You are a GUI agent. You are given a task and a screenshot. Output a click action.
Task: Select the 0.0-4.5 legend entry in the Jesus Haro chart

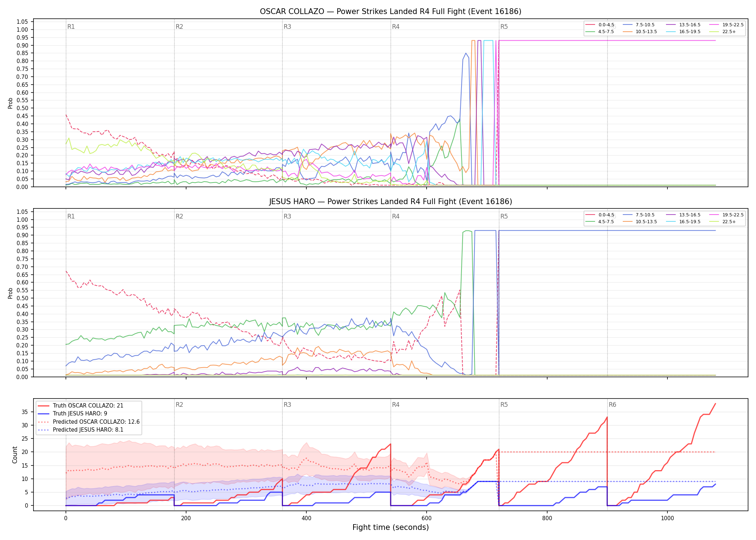(x=600, y=215)
